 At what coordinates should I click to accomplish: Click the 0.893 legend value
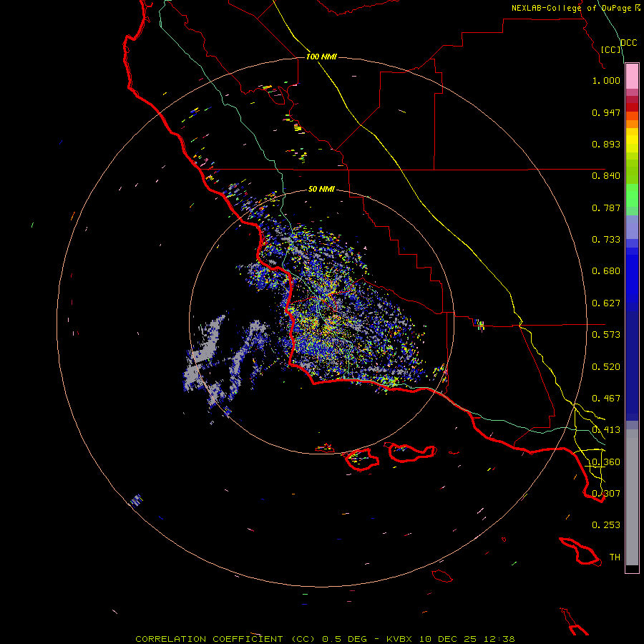click(606, 144)
